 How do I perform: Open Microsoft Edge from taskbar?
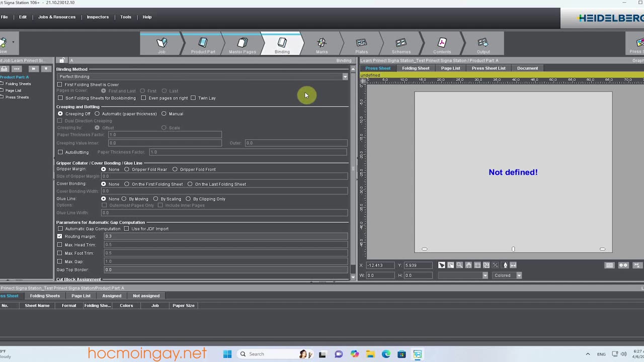point(386,354)
